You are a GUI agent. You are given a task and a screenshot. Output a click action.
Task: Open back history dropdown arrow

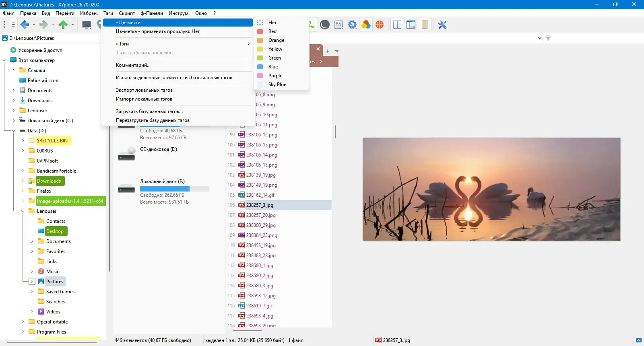34,25
